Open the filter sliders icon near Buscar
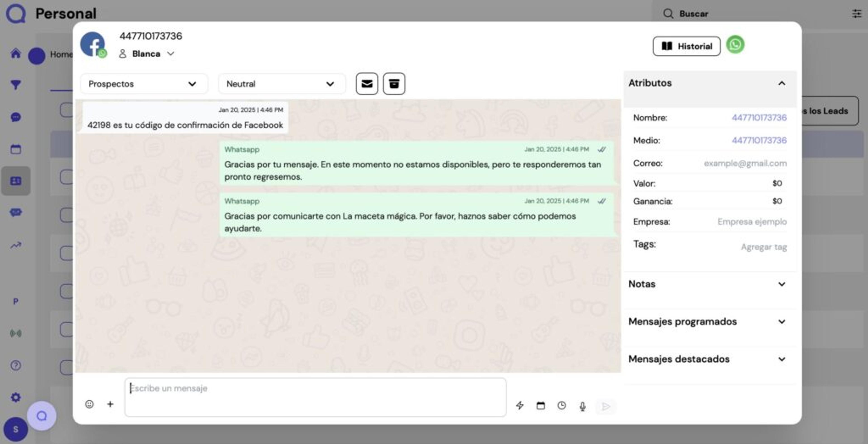 point(856,14)
